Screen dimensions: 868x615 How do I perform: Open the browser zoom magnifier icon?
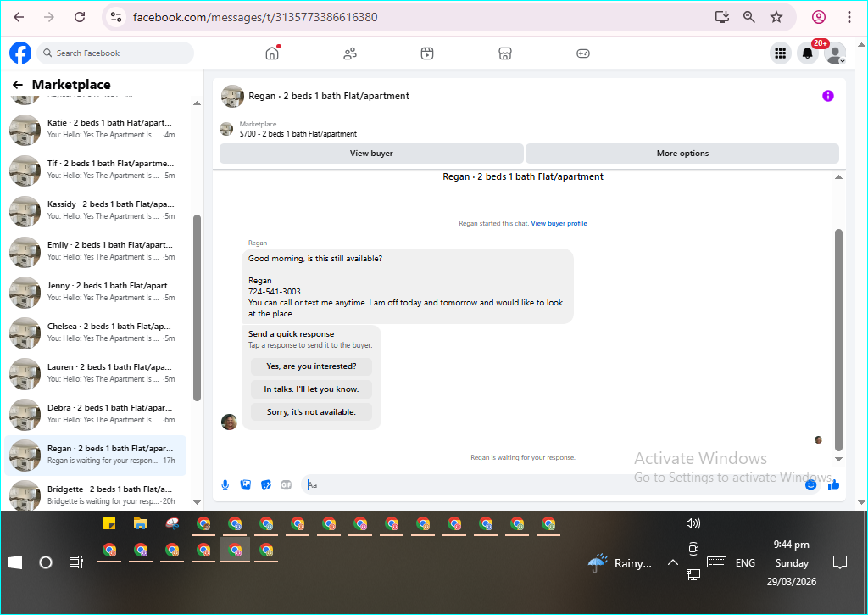pyautogui.click(x=749, y=17)
